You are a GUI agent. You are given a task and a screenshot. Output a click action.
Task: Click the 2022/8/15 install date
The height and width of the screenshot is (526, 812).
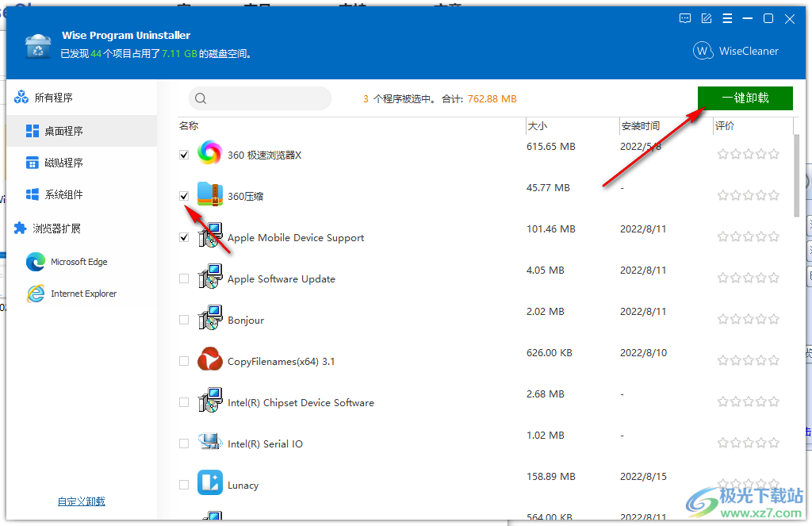click(x=643, y=476)
